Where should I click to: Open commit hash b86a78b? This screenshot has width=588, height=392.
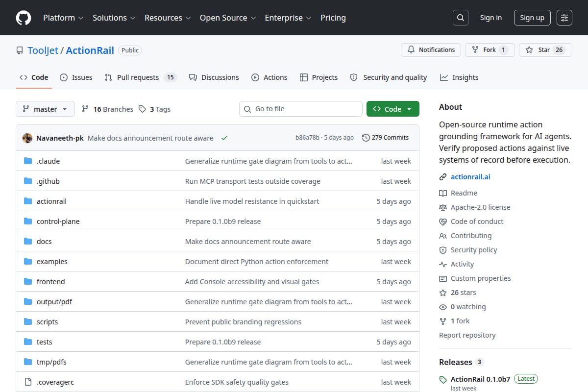tap(307, 138)
